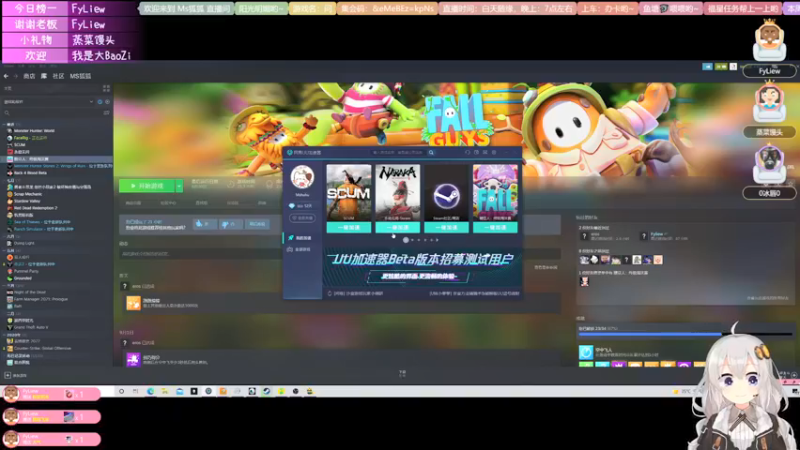800x450 pixels.
Task: Go back with Steam's back arrow
Action: click(x=6, y=76)
